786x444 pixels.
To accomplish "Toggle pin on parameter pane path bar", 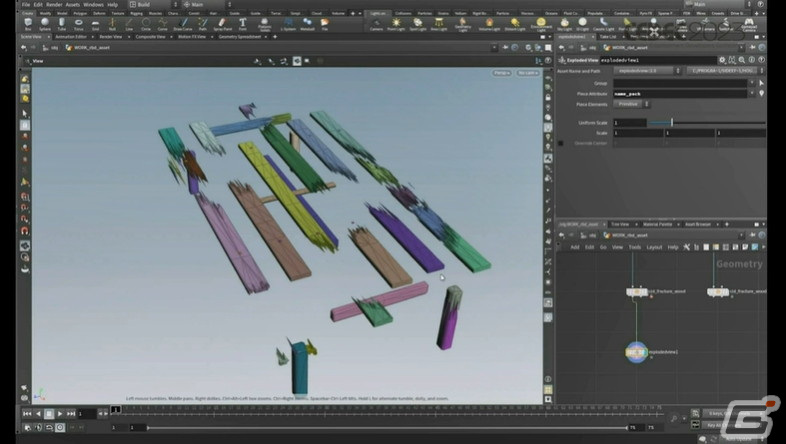I will (753, 48).
